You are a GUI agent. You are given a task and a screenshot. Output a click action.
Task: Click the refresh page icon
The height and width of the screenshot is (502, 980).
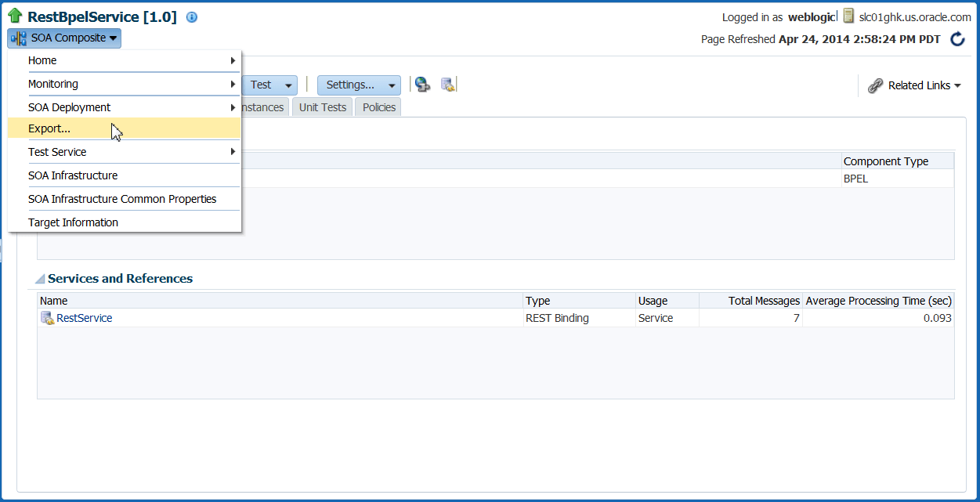coord(957,39)
